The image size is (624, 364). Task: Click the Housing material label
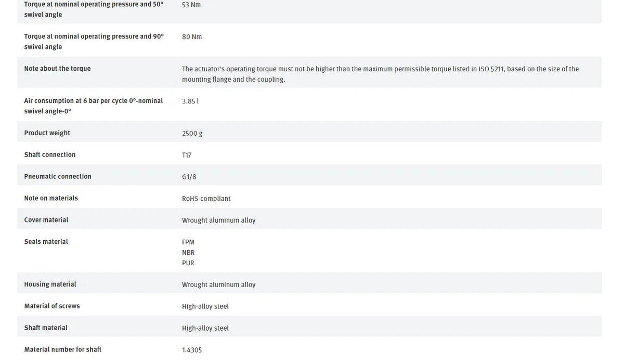click(x=50, y=284)
